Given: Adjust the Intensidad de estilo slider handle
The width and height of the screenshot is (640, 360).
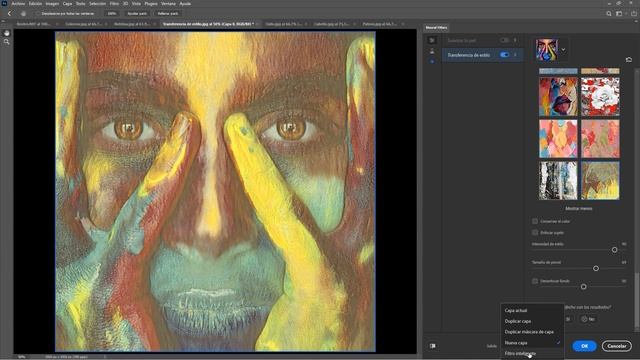Looking at the screenshot, I should click(x=614, y=249).
